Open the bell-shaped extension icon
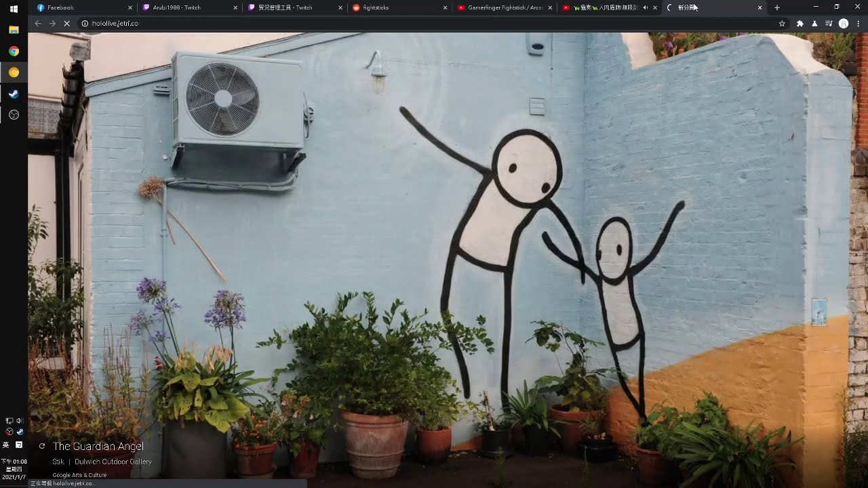Screen dimensions: 868x488 (814, 23)
